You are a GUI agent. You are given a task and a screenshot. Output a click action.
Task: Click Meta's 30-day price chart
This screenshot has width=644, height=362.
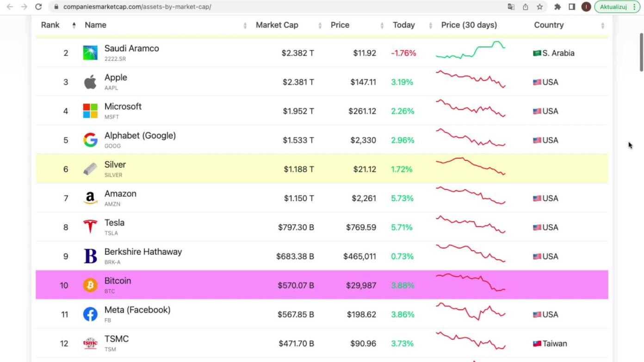471,312
